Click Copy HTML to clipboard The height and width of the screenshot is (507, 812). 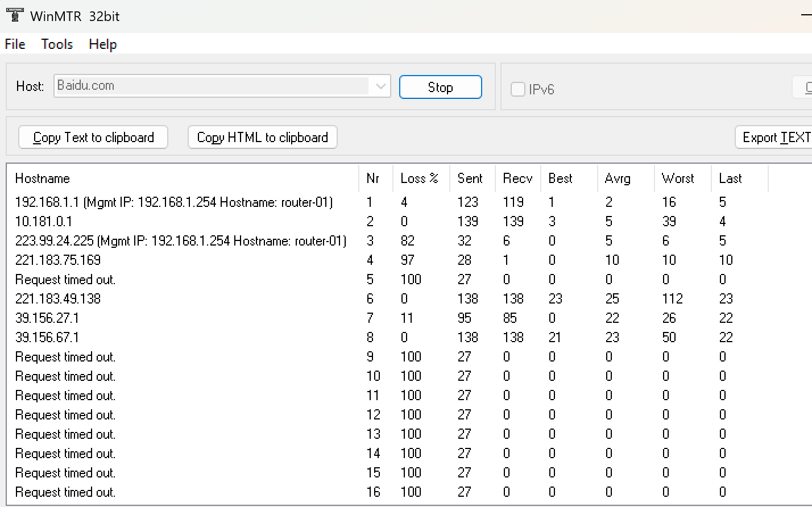263,137
